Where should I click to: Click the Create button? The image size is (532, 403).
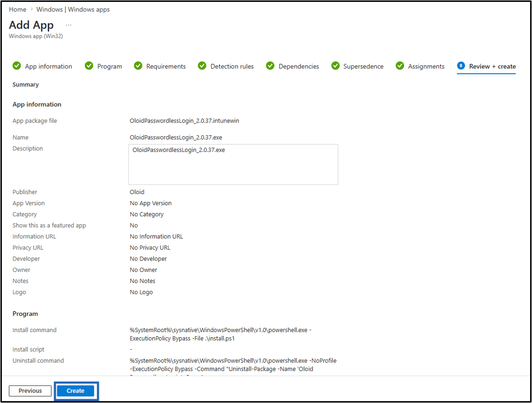pos(75,391)
